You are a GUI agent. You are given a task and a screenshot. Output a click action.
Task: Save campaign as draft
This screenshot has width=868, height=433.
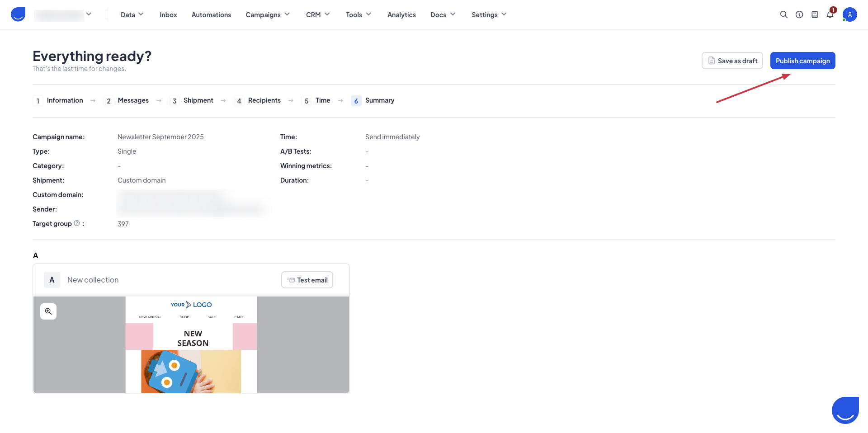pos(732,61)
